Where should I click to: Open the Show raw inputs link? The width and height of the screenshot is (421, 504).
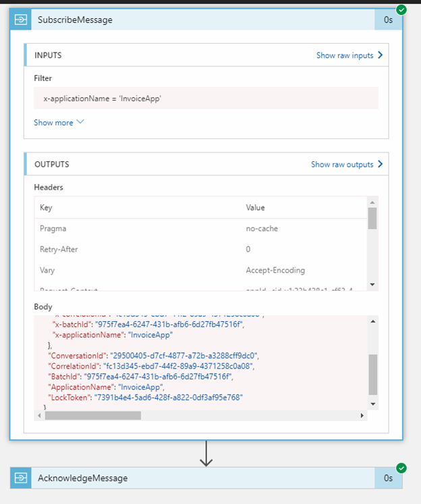345,55
